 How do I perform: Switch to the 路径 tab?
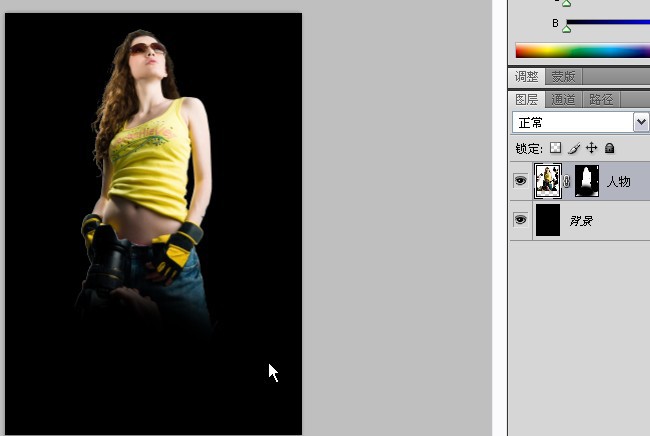[601, 99]
